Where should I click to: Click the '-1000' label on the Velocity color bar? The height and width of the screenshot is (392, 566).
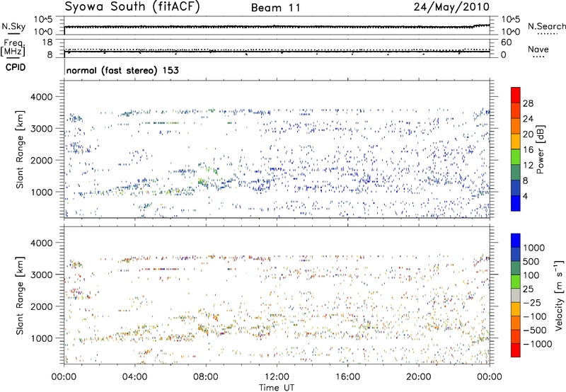[x=538, y=344]
